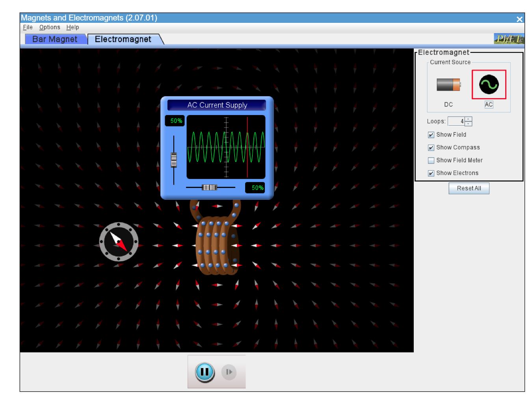The image size is (532, 400).
Task: Decrease Loops using the down stepper arrow
Action: [x=468, y=123]
